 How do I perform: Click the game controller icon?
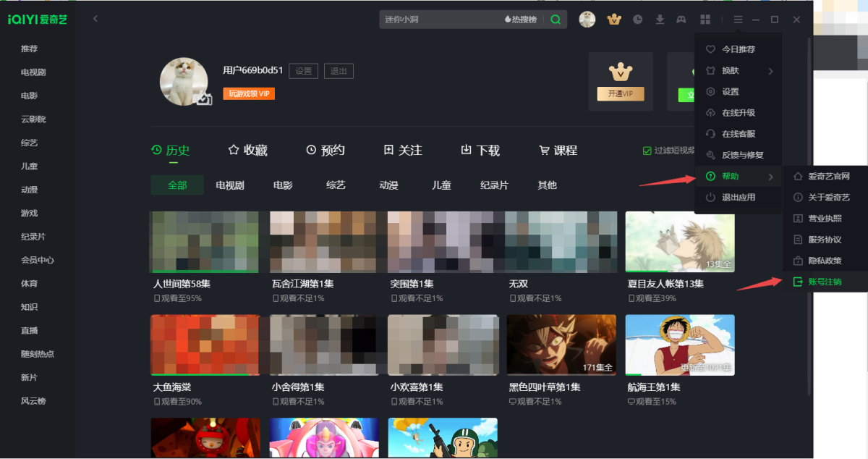pos(681,20)
